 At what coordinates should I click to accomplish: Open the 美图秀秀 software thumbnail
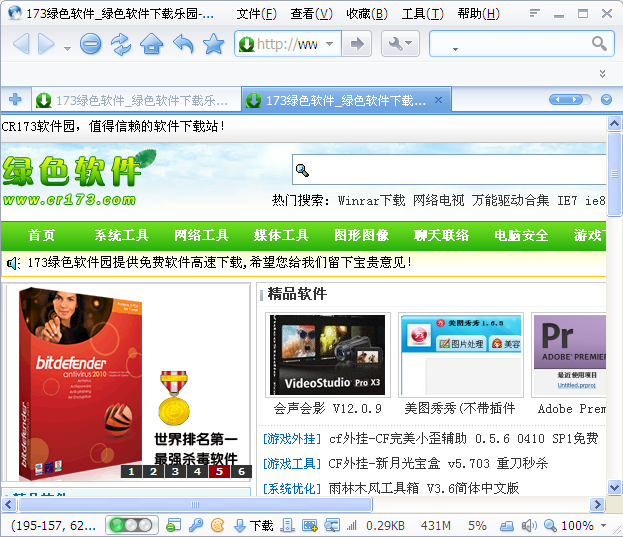coord(461,355)
